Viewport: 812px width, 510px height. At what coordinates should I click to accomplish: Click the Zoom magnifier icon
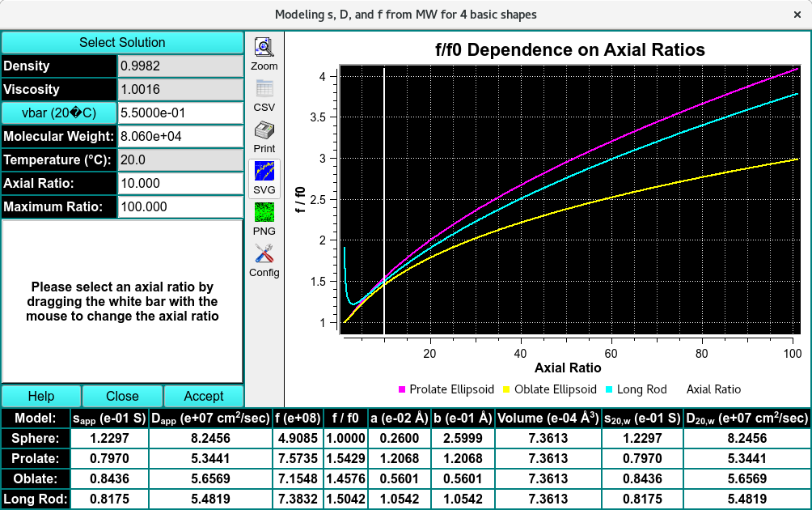point(264,48)
